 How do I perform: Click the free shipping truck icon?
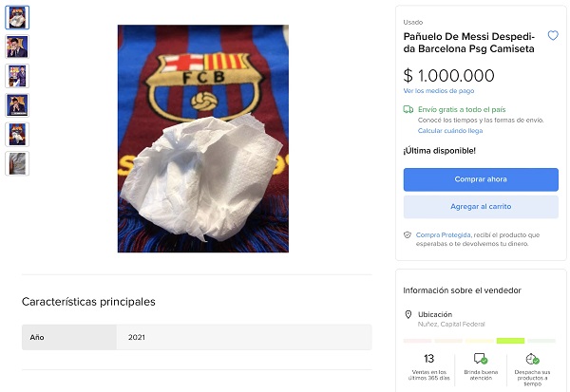[x=408, y=110]
